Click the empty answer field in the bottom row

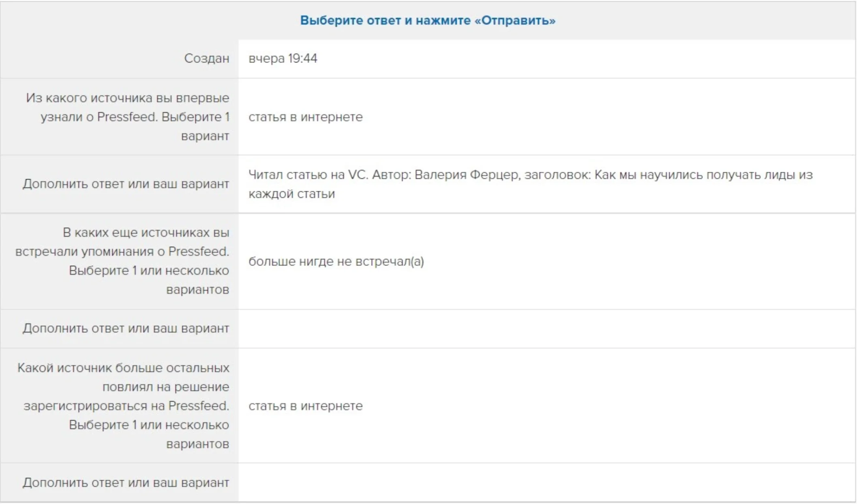pos(546,483)
